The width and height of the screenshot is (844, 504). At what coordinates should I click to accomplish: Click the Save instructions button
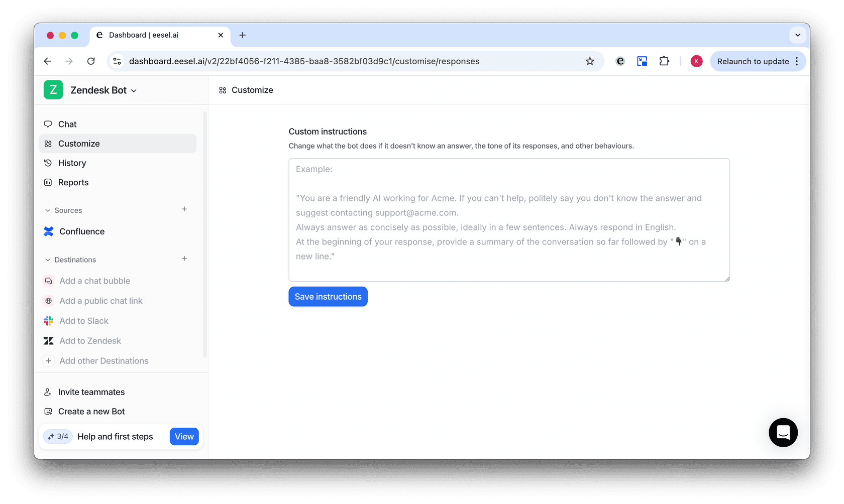[x=328, y=297]
